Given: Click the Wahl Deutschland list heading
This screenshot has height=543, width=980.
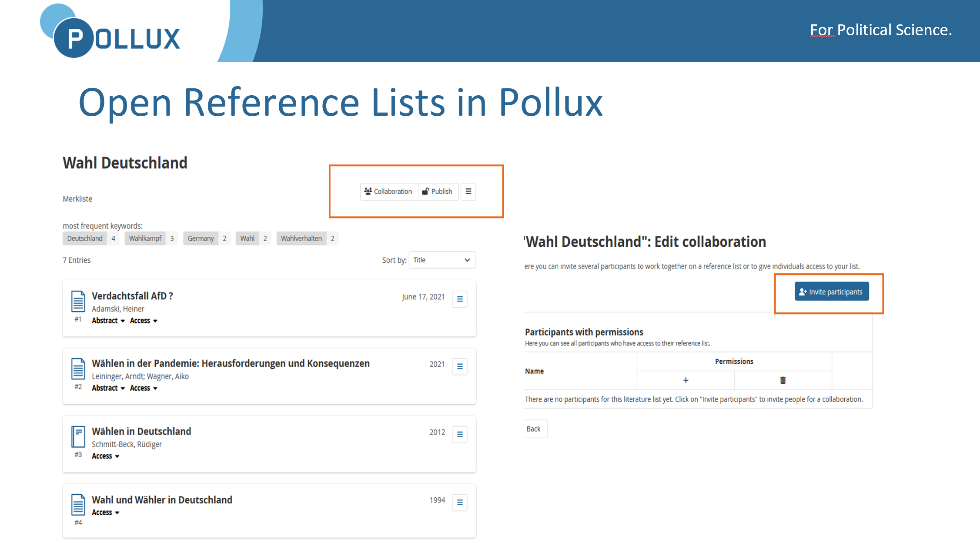Looking at the screenshot, I should pyautogui.click(x=125, y=163).
